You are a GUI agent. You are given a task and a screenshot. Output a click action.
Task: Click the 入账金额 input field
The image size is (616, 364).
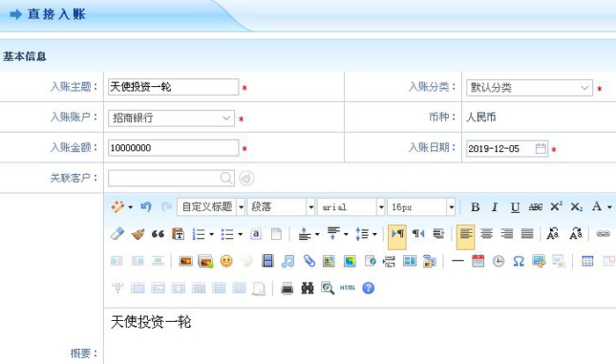click(x=172, y=148)
